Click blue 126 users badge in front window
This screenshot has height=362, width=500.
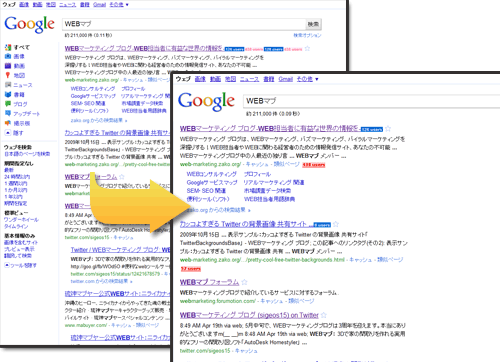tap(372, 129)
